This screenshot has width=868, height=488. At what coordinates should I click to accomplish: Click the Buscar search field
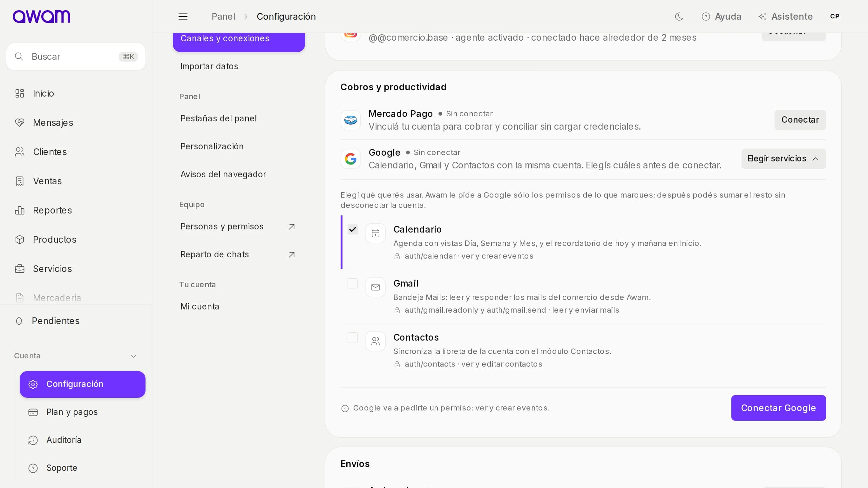tap(76, 56)
